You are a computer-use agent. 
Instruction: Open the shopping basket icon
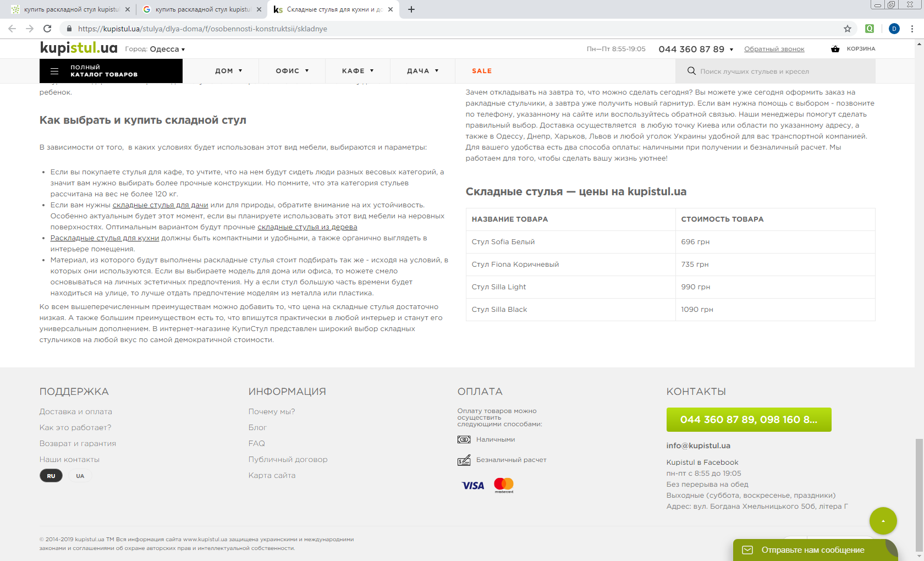835,49
